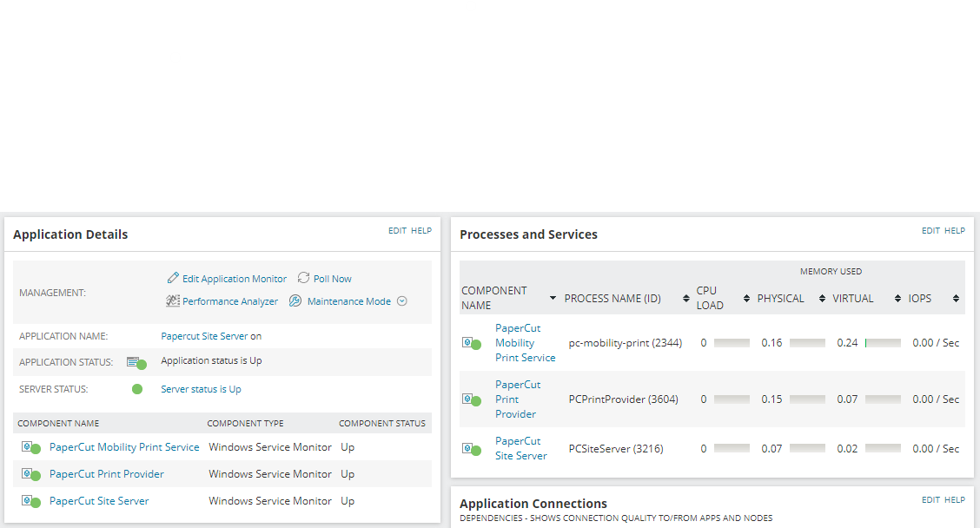This screenshot has width=980, height=528.
Task: Click HELP on Application Connections panel
Action: pos(955,500)
